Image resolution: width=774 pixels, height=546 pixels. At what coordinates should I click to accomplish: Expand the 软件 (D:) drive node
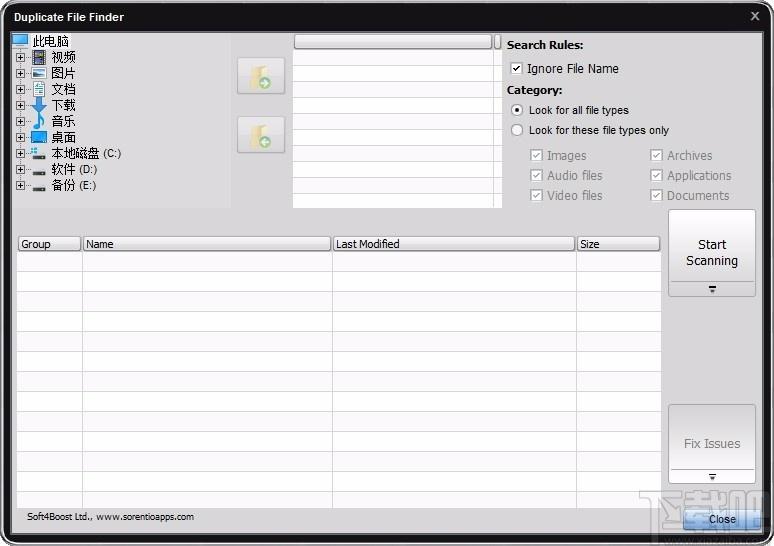20,169
